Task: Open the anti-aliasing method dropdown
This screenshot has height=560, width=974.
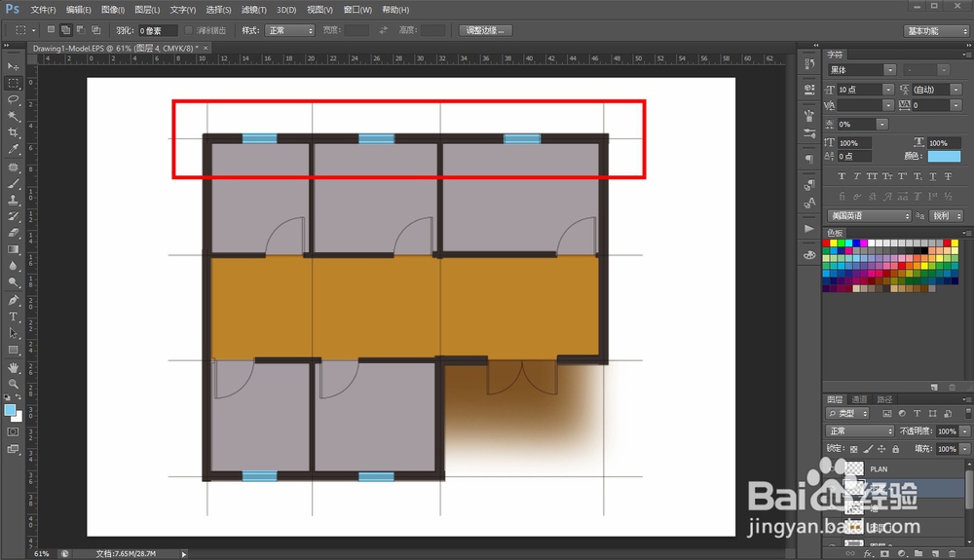Action: [946, 215]
